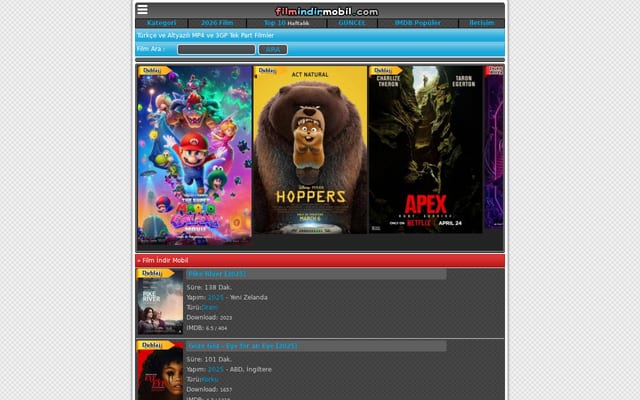Image resolution: width=640 pixels, height=400 pixels.
Task: Open the Kategori menu tab
Action: pyautogui.click(x=162, y=23)
